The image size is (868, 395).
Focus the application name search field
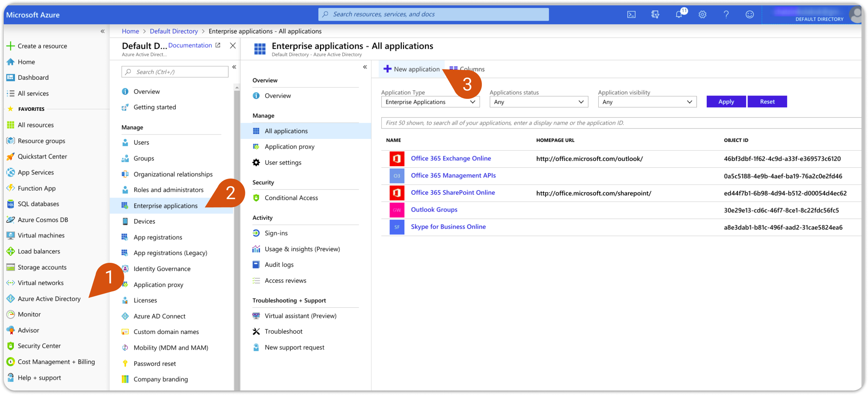click(x=621, y=123)
